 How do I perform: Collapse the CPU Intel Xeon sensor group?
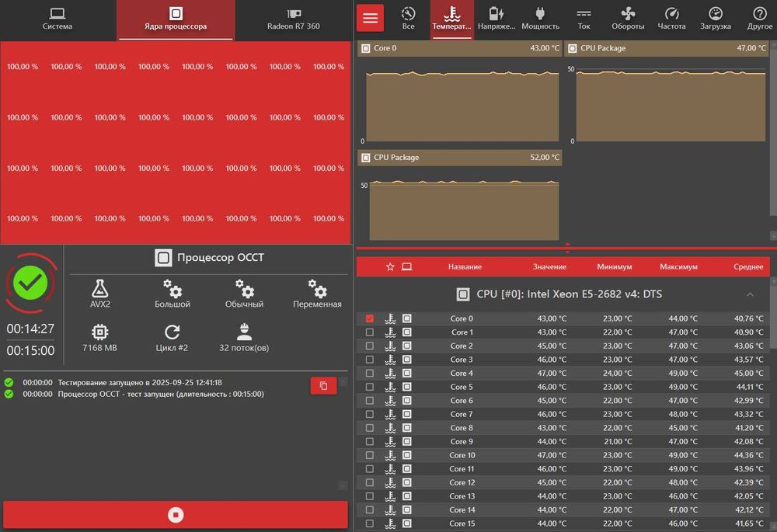[x=750, y=294]
